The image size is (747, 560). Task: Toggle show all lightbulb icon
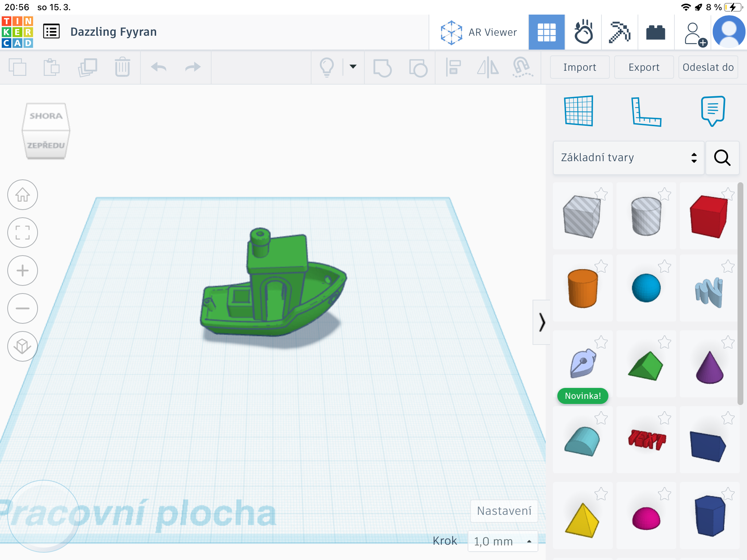327,67
